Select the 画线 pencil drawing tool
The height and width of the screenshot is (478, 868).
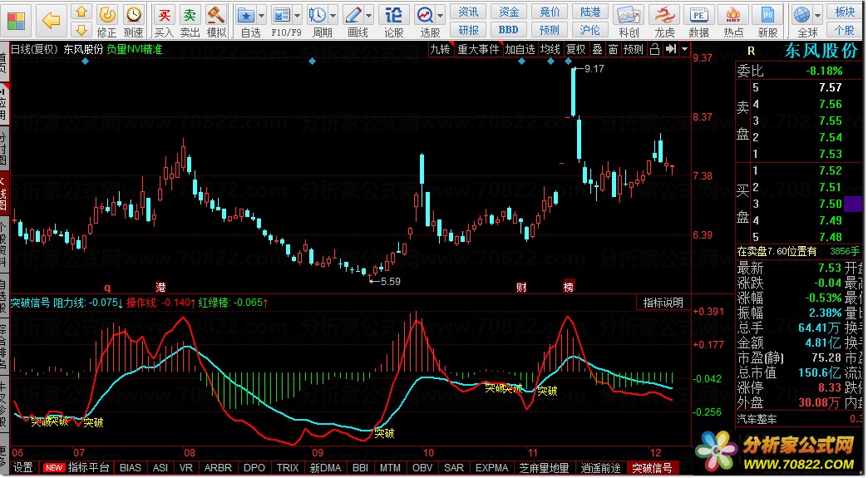(353, 15)
